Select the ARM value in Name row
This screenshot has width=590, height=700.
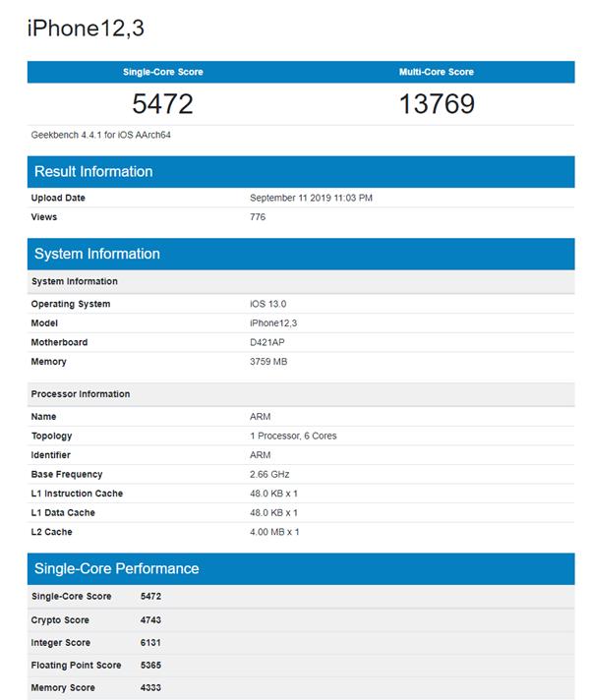pyautogui.click(x=260, y=417)
